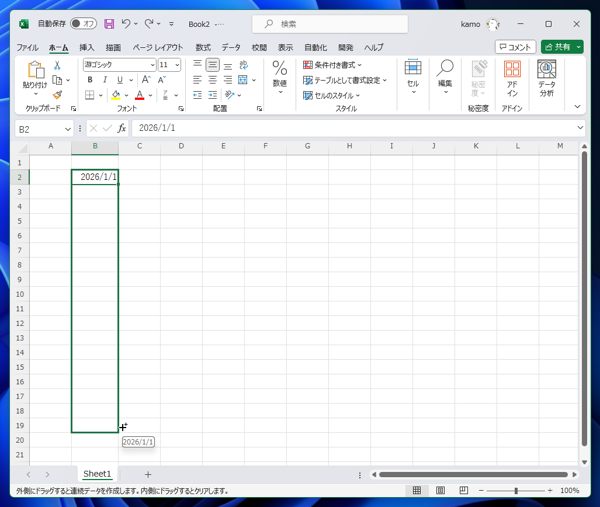600x507 pixels.
Task: Toggle bold formatting
Action: (x=90, y=80)
